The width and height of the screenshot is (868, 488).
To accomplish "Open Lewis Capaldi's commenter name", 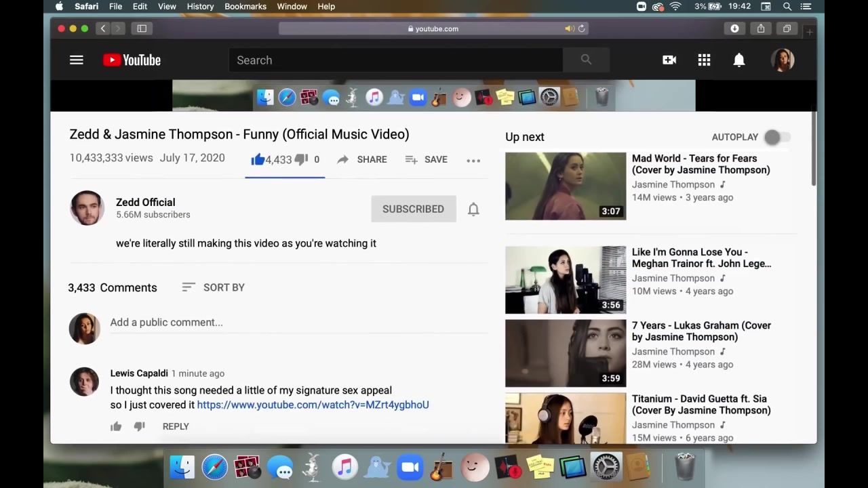I will (x=139, y=373).
